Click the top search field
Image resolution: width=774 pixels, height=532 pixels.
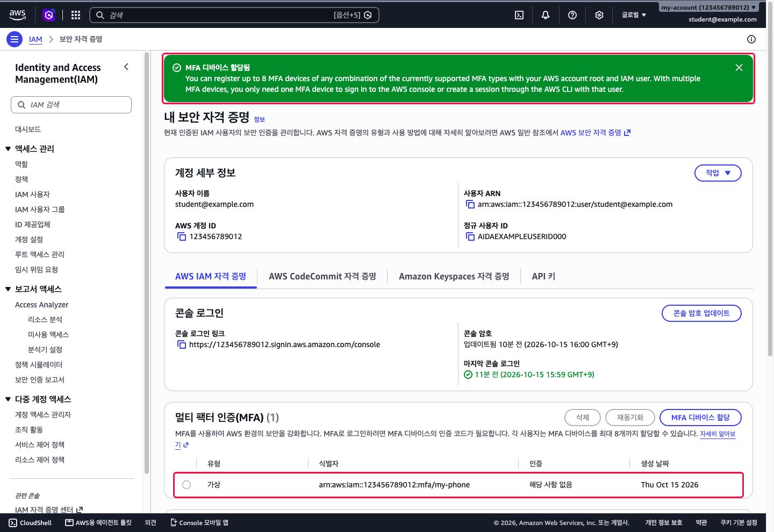point(234,15)
